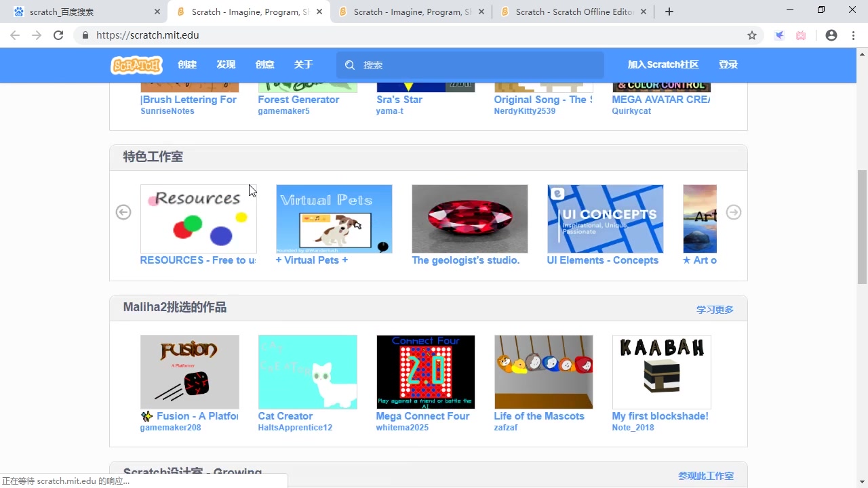The width and height of the screenshot is (868, 488).
Task: Open author whitema2025 profile
Action: 403,428
